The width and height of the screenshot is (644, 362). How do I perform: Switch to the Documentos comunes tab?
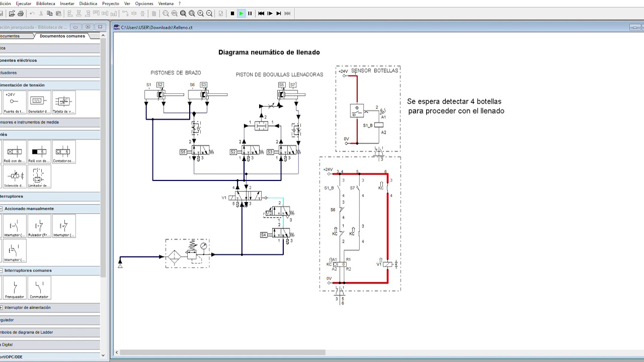point(62,36)
